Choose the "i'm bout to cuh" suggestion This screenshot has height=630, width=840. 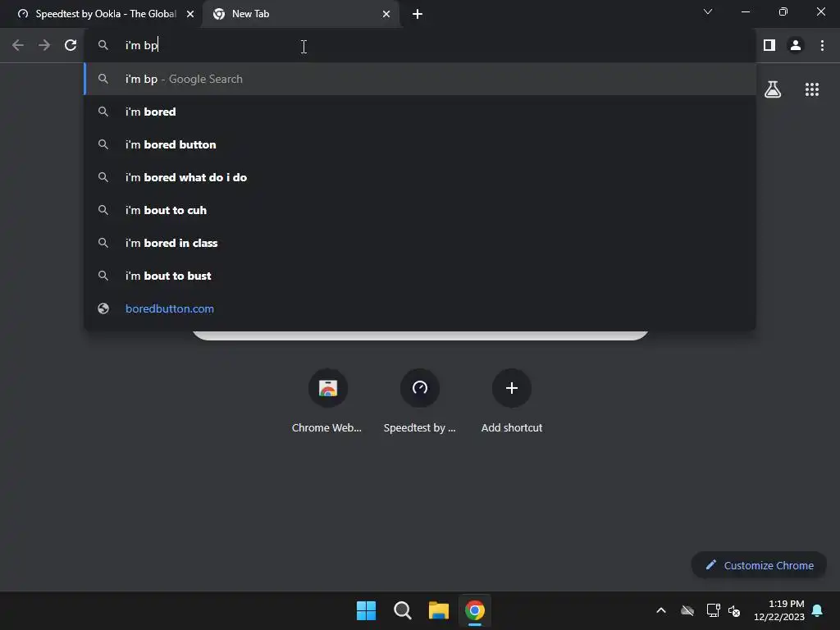pyautogui.click(x=420, y=210)
